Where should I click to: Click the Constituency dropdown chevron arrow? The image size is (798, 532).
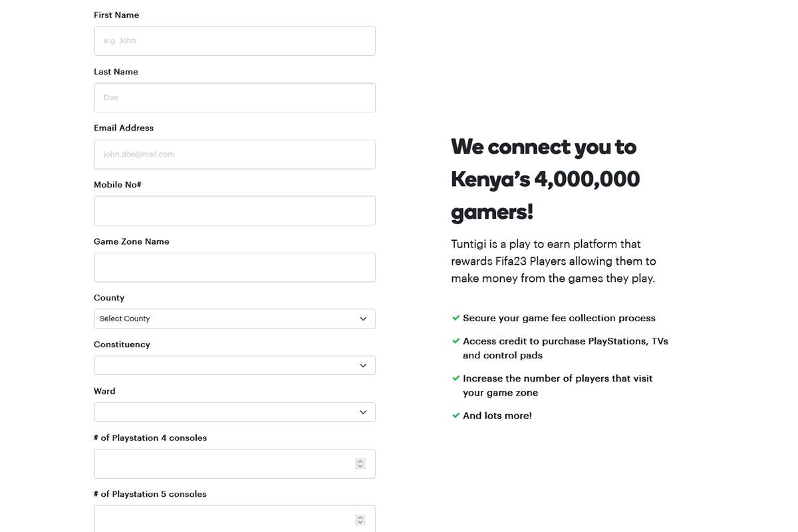point(363,365)
